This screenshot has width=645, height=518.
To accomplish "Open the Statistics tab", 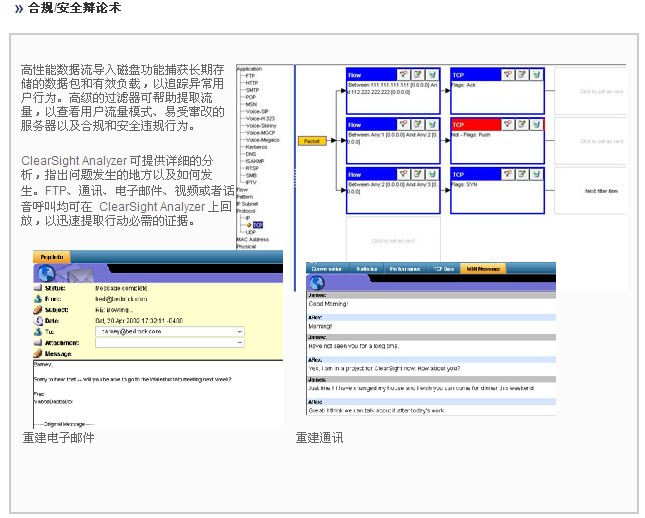I will tap(367, 268).
